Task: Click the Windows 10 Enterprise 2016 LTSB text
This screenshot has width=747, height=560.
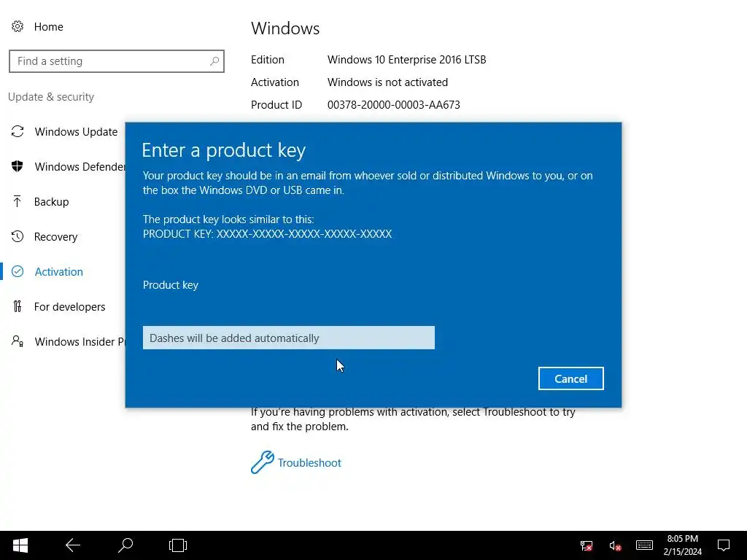Action: [x=406, y=60]
